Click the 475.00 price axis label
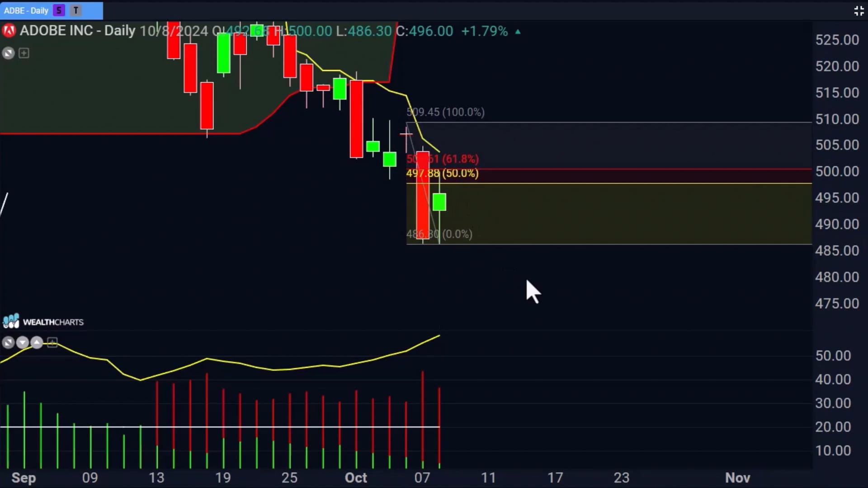The width and height of the screenshot is (868, 488). tap(837, 303)
